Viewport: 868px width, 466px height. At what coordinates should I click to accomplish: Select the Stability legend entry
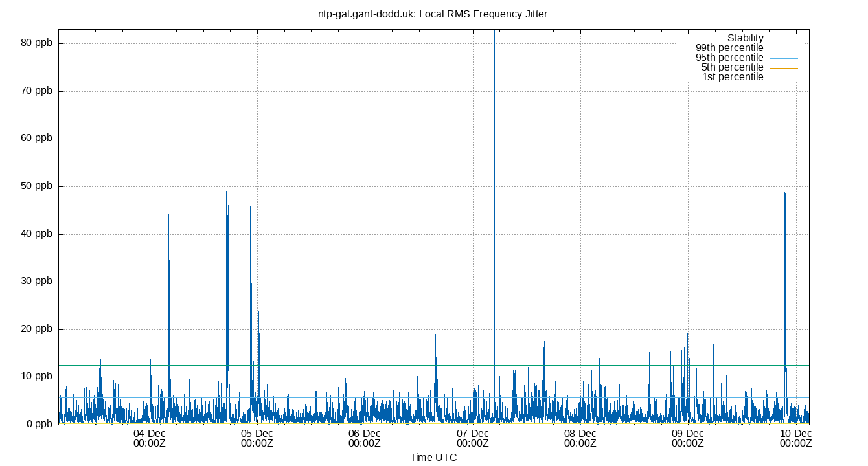746,38
